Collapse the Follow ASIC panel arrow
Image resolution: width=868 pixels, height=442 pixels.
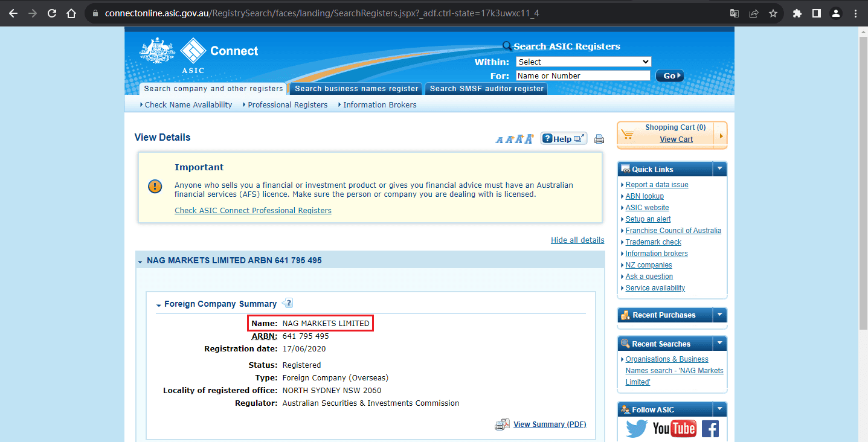click(x=719, y=409)
